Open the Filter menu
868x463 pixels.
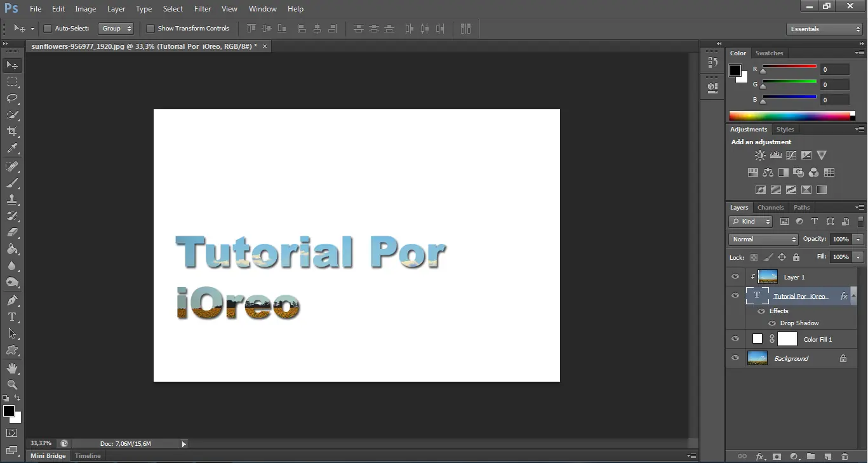tap(203, 9)
